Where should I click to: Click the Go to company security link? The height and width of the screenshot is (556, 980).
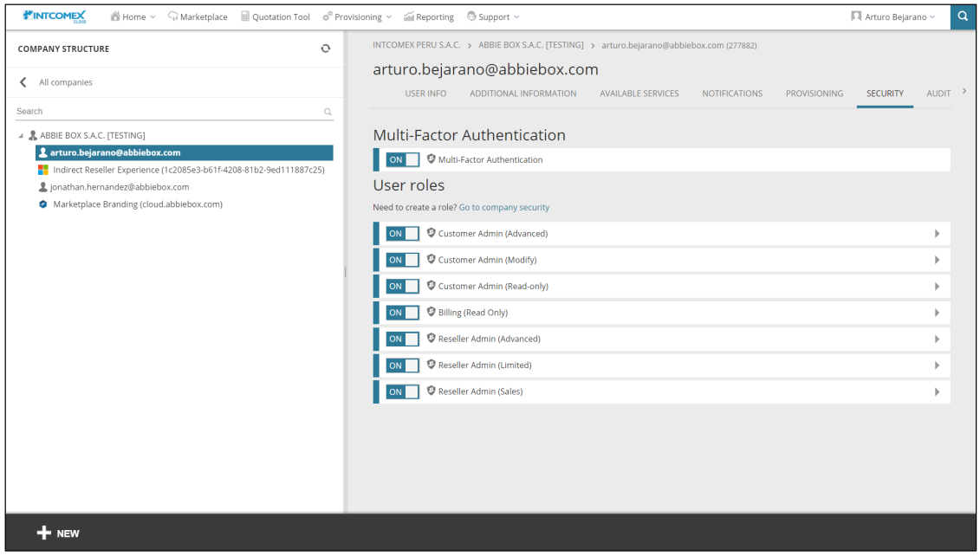coord(503,208)
